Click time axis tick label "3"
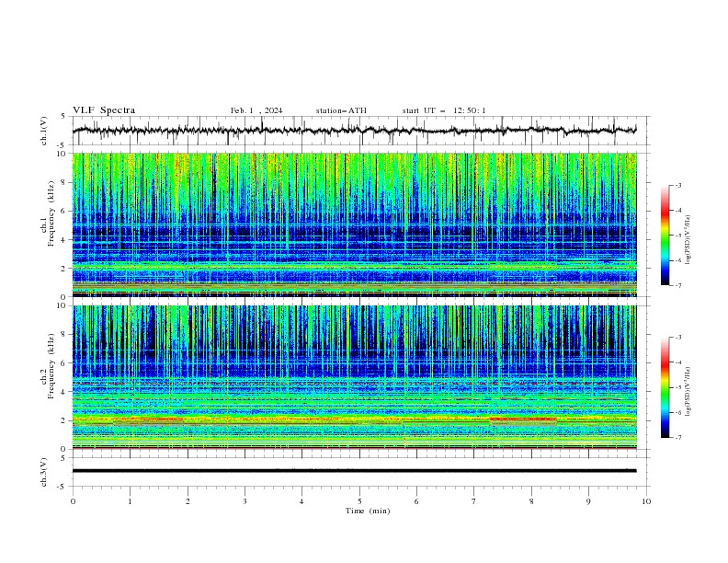728x563 pixels. pyautogui.click(x=245, y=501)
